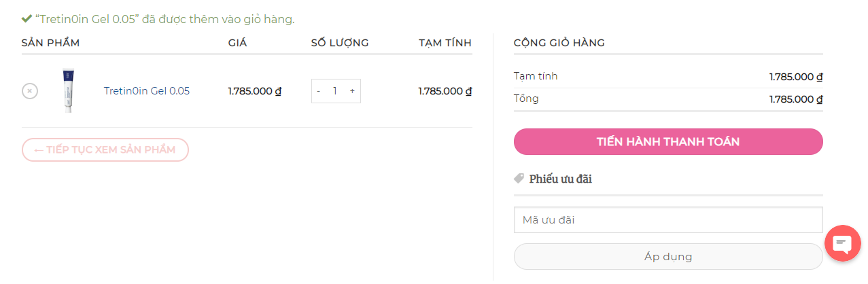868x284 pixels.
Task: Decrease quantity with the minus button
Action: coord(319,91)
